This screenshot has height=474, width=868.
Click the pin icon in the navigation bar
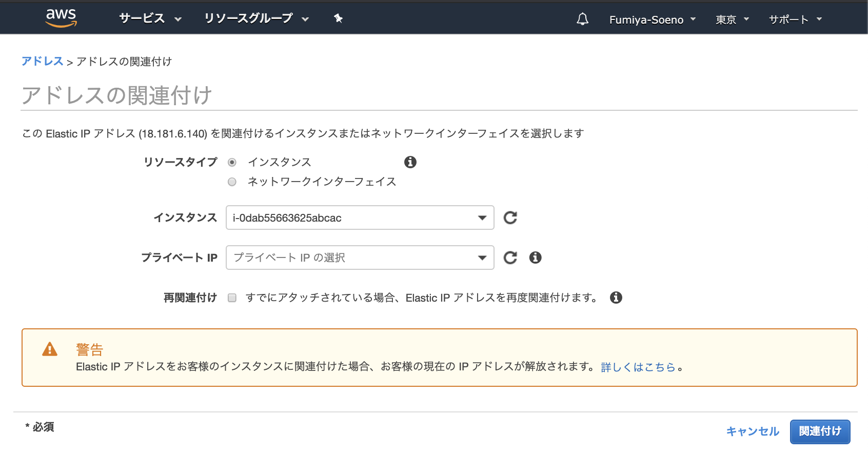pyautogui.click(x=338, y=18)
